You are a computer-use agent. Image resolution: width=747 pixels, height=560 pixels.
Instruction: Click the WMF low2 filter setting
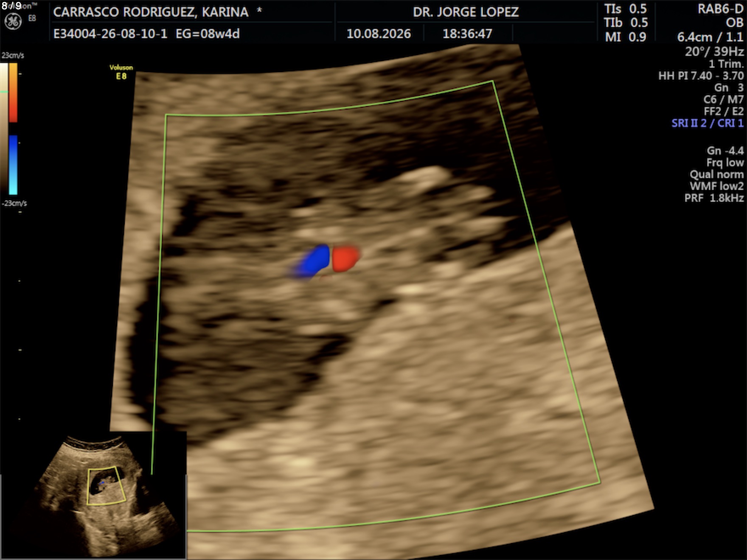tap(716, 186)
